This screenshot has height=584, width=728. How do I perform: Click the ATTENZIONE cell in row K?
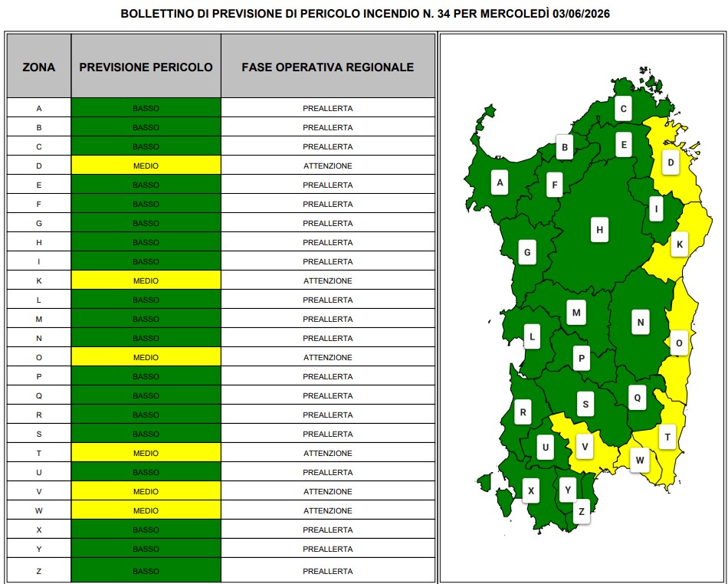(x=328, y=281)
